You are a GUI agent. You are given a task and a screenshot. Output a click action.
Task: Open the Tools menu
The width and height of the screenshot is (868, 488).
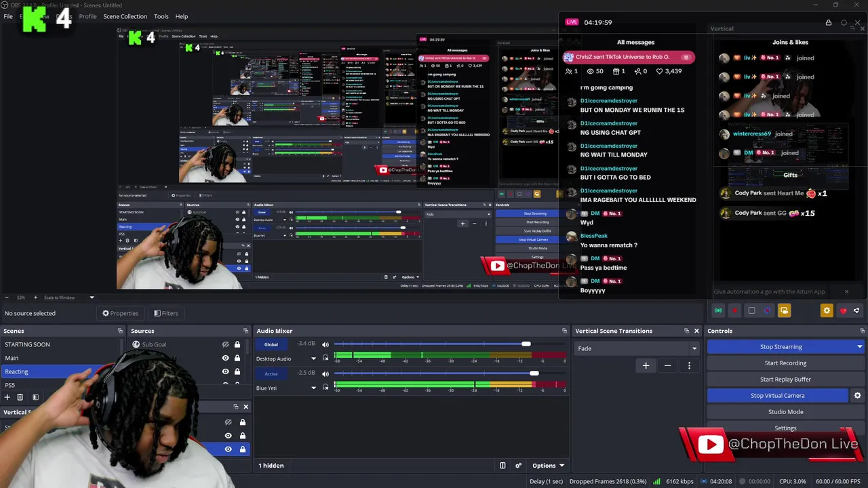161,16
